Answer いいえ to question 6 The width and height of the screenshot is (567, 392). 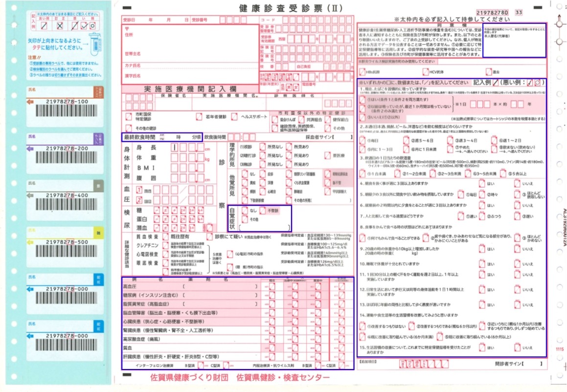pyautogui.click(x=517, y=205)
